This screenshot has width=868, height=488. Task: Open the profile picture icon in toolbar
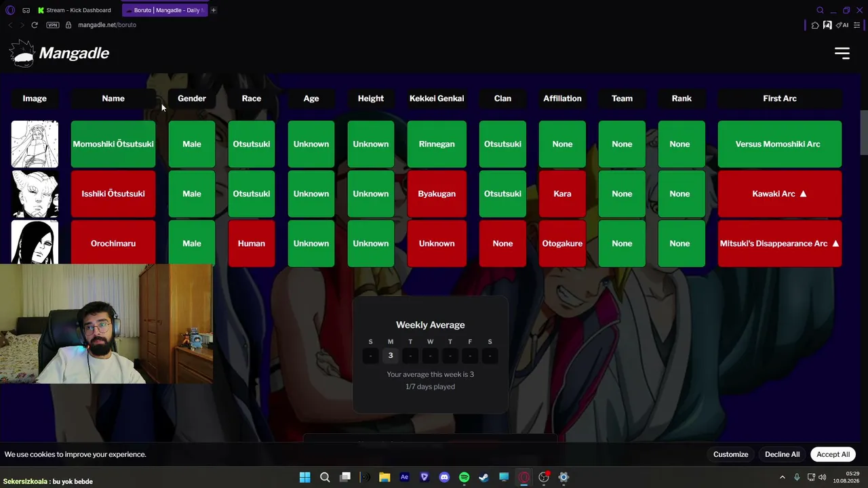[827, 25]
